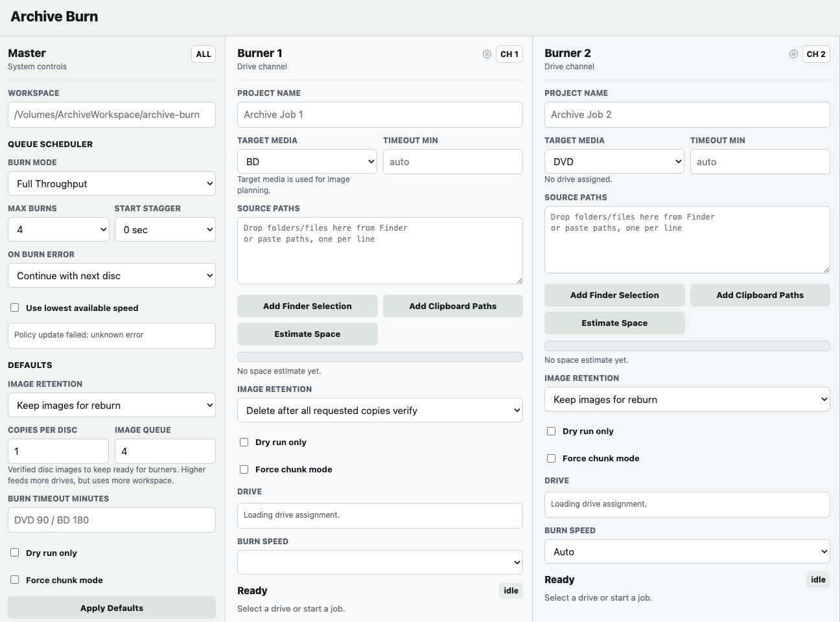Image resolution: width=840 pixels, height=622 pixels.
Task: Click the ALL badge in Master panel
Action: pyautogui.click(x=204, y=54)
